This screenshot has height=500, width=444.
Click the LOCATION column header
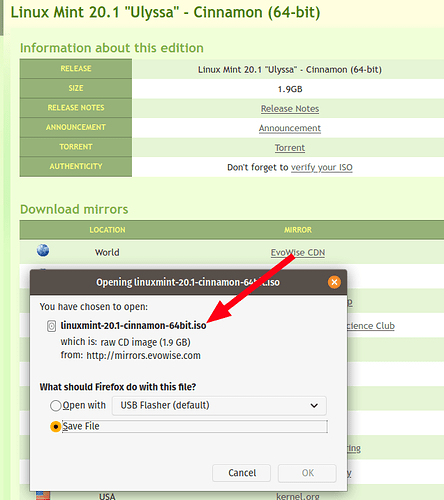click(107, 230)
